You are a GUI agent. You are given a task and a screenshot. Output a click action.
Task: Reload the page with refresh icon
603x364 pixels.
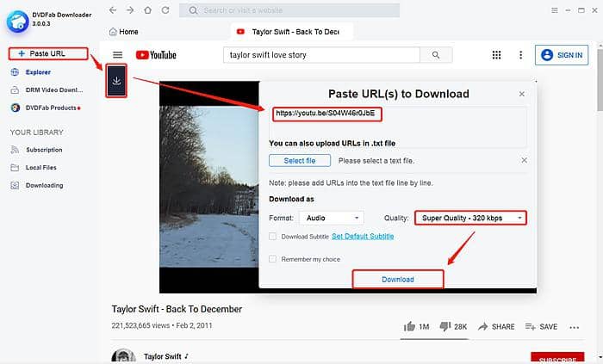point(165,10)
